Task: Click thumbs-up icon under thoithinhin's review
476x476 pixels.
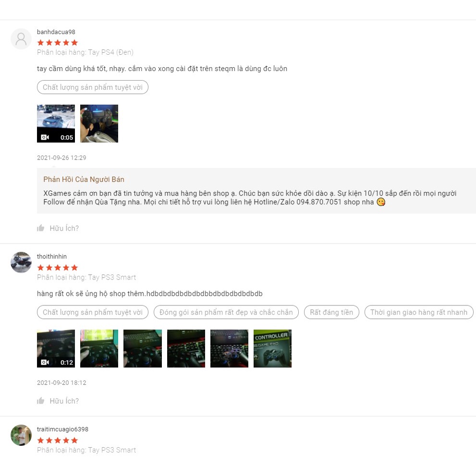Action: click(41, 401)
